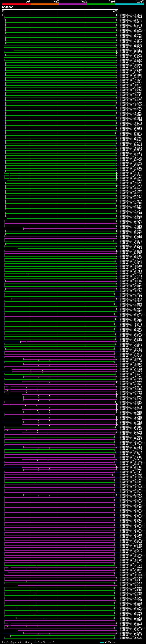
Task: Open hit UniRef100_Q92616
Action: point(131,552)
